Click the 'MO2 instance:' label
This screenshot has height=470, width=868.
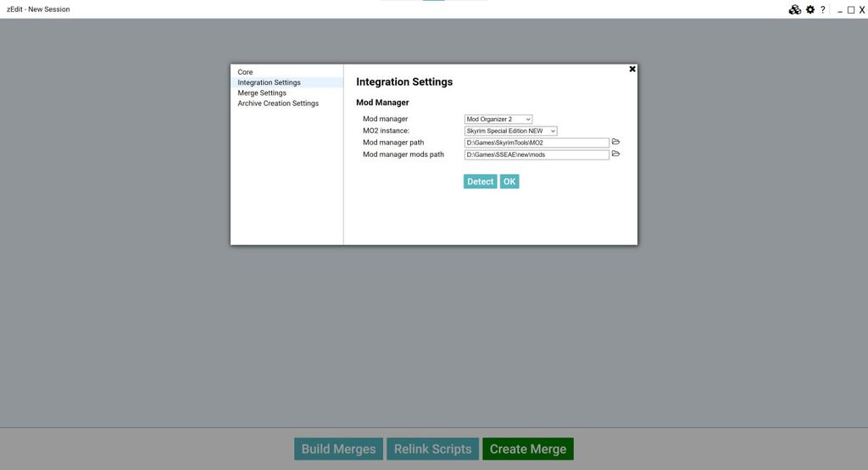[x=386, y=131]
